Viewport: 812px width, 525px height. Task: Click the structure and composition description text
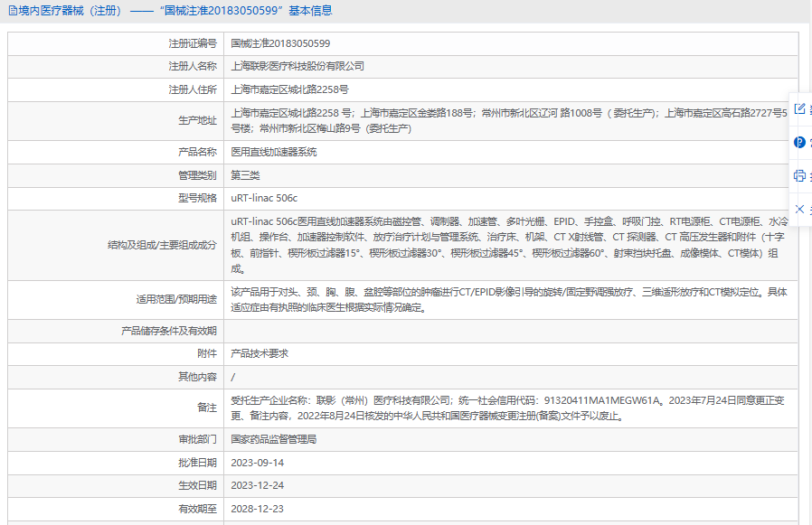point(509,246)
